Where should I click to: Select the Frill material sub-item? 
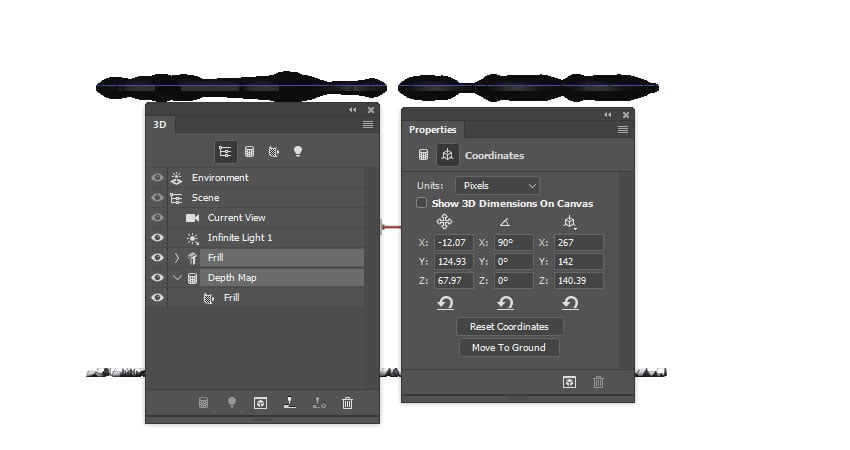[x=266, y=298]
